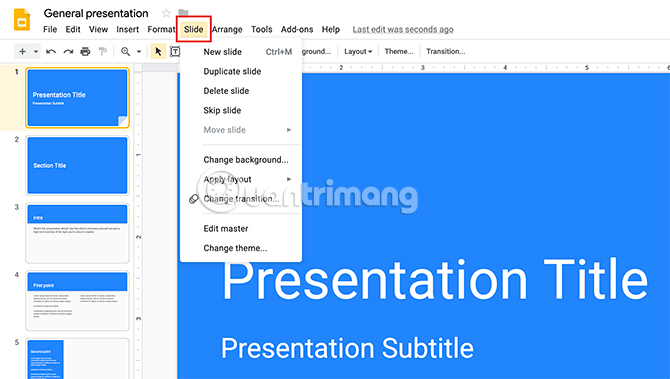The width and height of the screenshot is (670, 379).
Task: Open the Format menu
Action: pos(161,29)
